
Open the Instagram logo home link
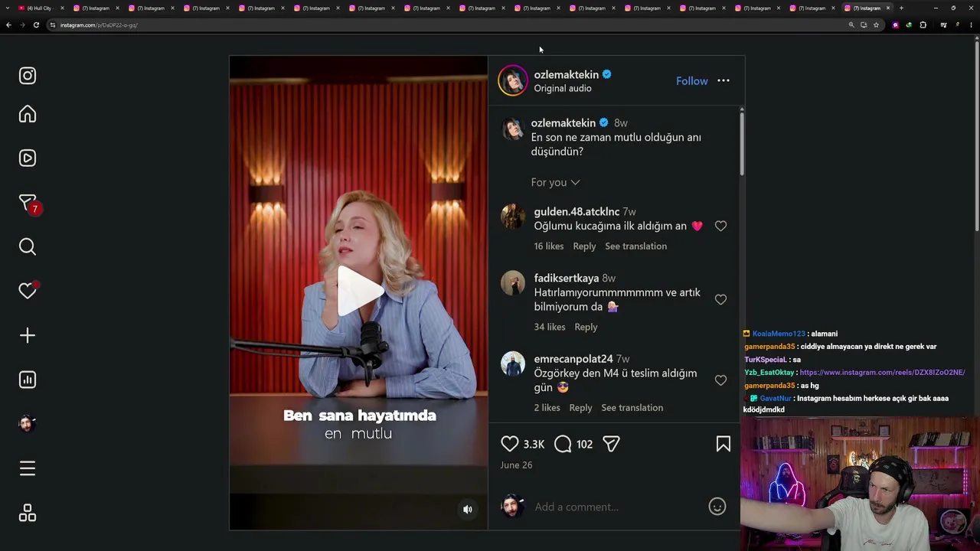click(x=28, y=76)
